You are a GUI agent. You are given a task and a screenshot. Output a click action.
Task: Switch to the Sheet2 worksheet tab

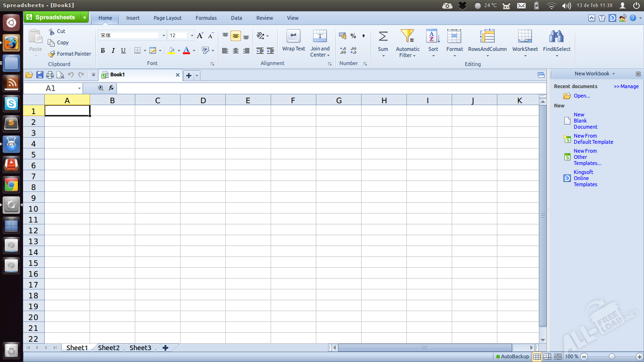(108, 348)
